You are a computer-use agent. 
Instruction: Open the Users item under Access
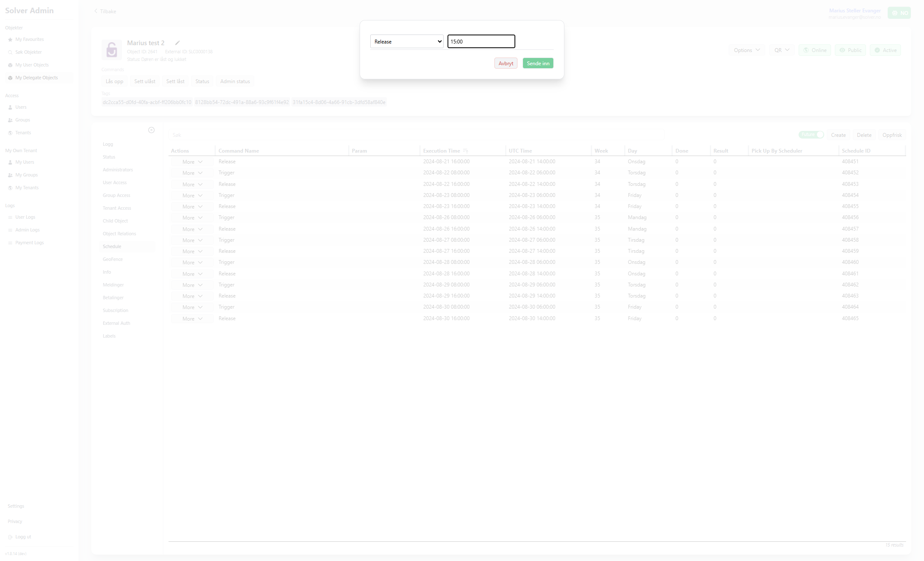click(21, 107)
